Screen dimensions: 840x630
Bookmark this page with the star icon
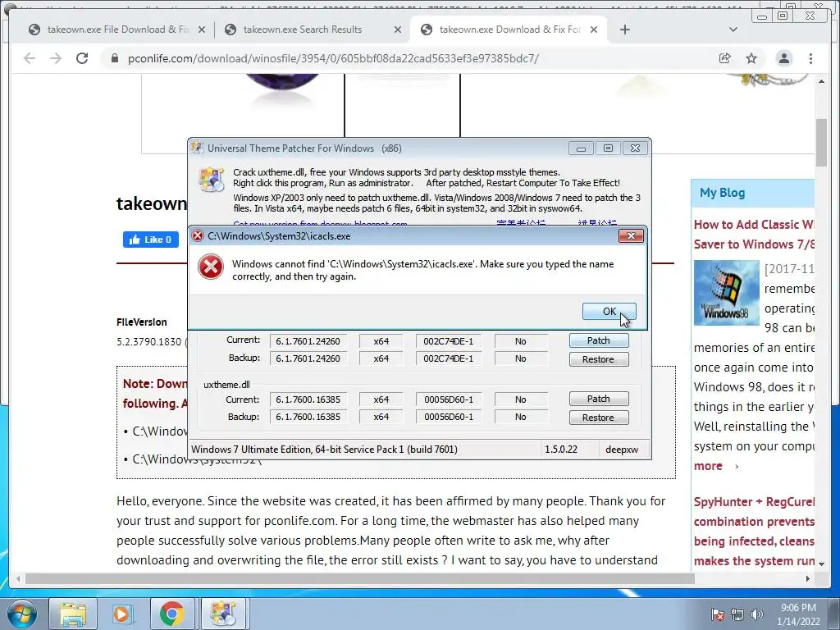pyautogui.click(x=751, y=58)
